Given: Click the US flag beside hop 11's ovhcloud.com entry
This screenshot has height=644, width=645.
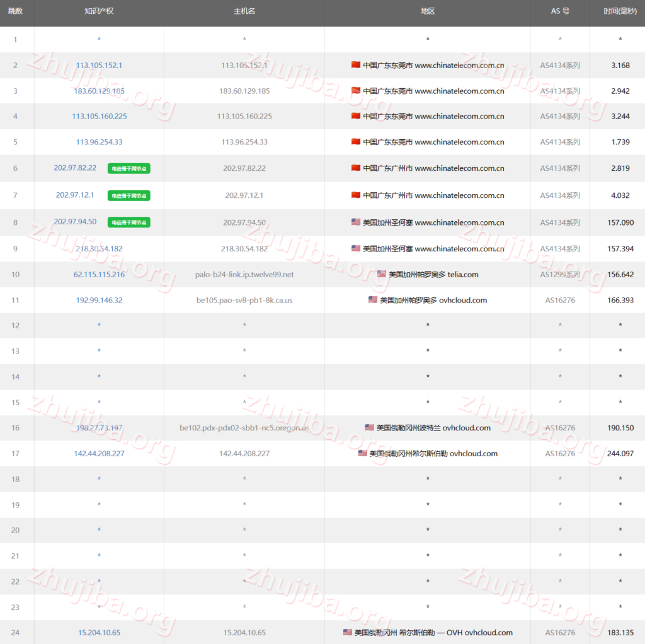Looking at the screenshot, I should click(372, 300).
